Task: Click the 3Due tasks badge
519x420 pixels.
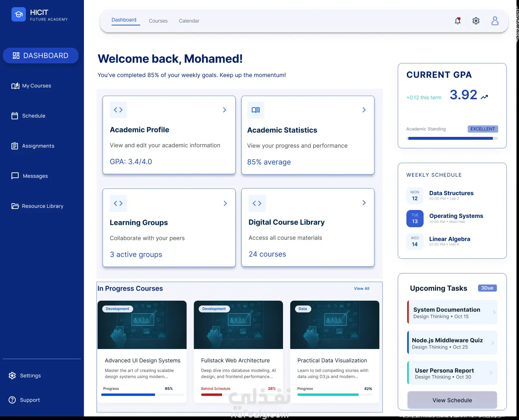Action: coord(487,288)
